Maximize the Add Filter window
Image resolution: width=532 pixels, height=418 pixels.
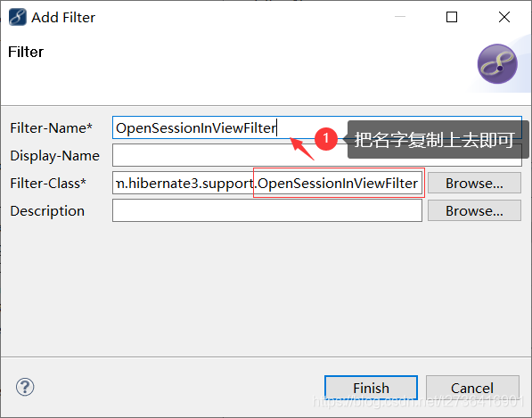point(452,17)
